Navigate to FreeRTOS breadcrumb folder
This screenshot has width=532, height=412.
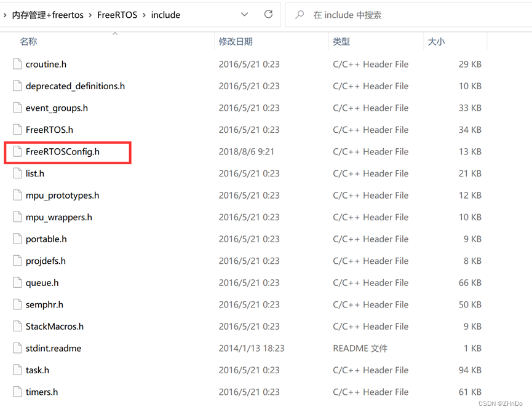point(117,15)
